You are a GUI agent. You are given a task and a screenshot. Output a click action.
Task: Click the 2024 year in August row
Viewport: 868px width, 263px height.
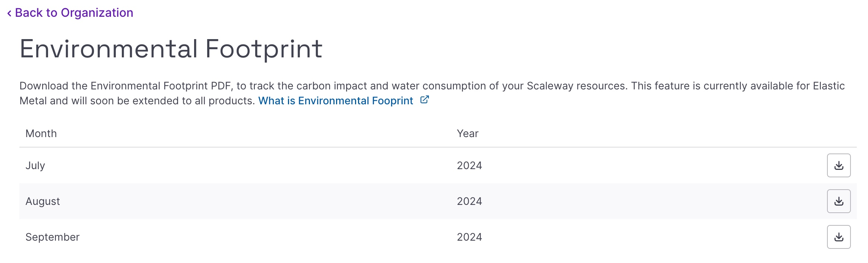click(469, 201)
